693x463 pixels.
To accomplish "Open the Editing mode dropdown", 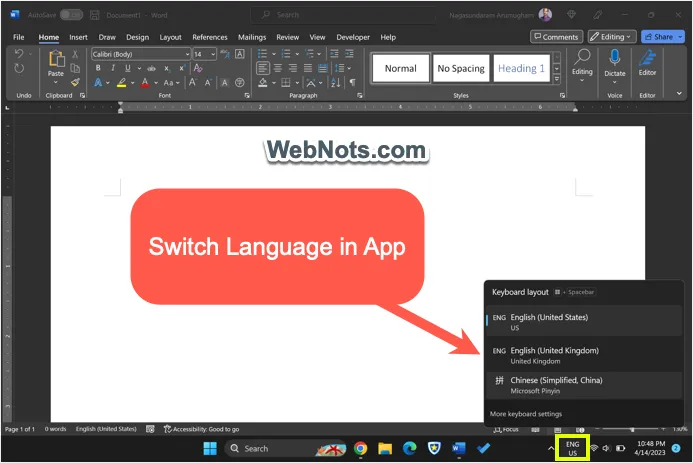I will pyautogui.click(x=612, y=37).
